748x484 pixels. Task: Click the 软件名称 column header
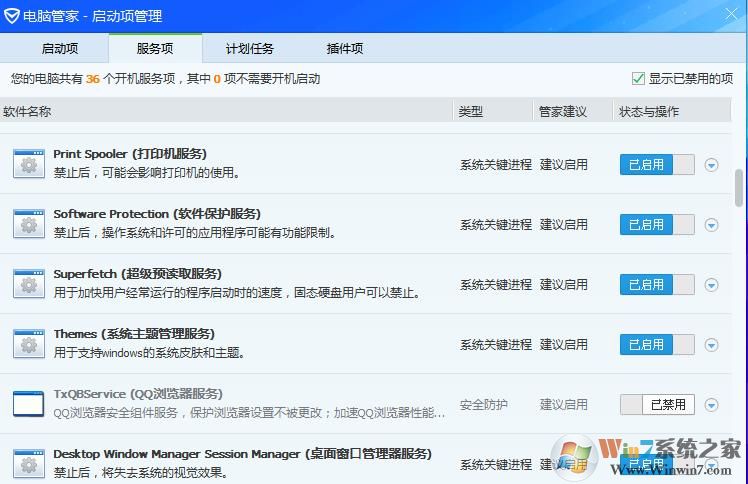tap(27, 112)
